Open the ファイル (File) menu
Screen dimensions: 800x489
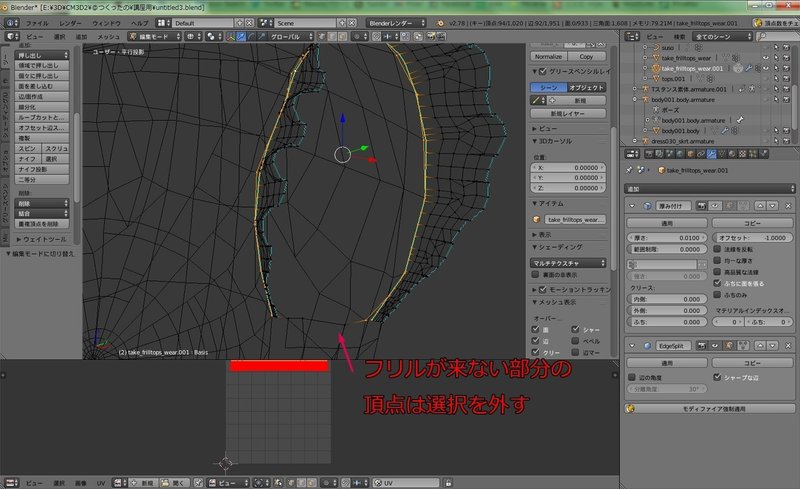(37, 23)
